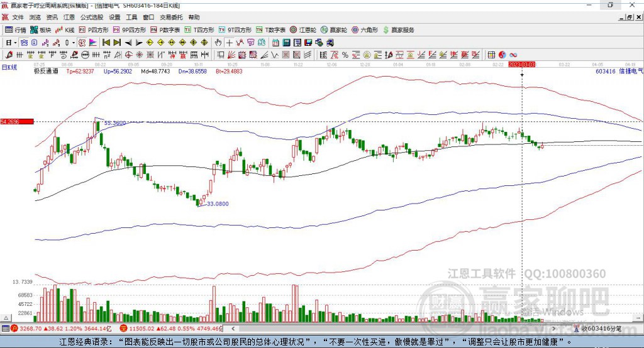Open the T四方形 time square

pyautogui.click(x=199, y=30)
